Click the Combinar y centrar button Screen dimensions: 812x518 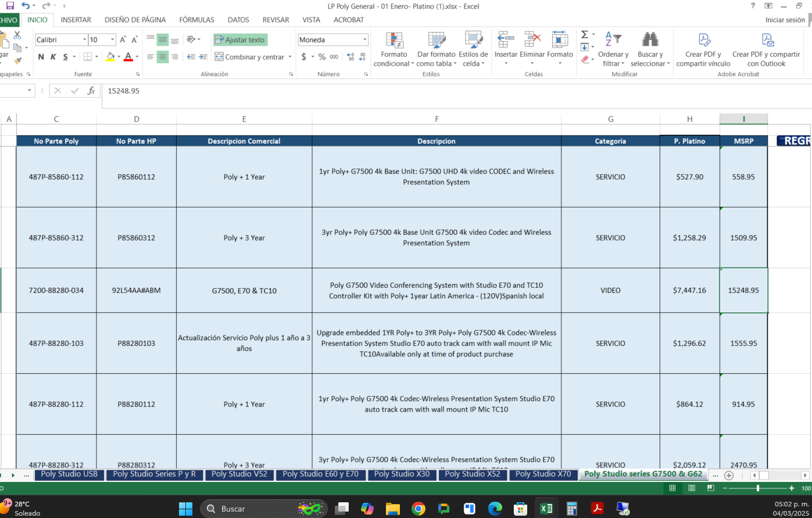coord(249,57)
